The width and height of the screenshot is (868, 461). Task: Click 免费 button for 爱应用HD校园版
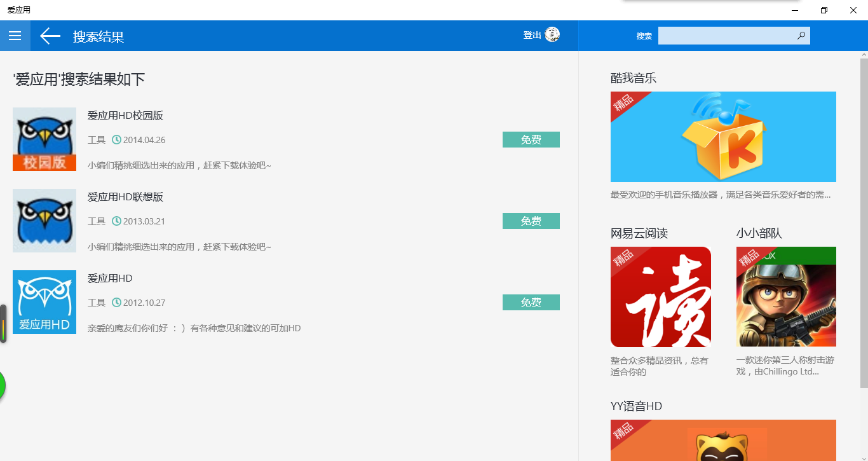coord(531,139)
